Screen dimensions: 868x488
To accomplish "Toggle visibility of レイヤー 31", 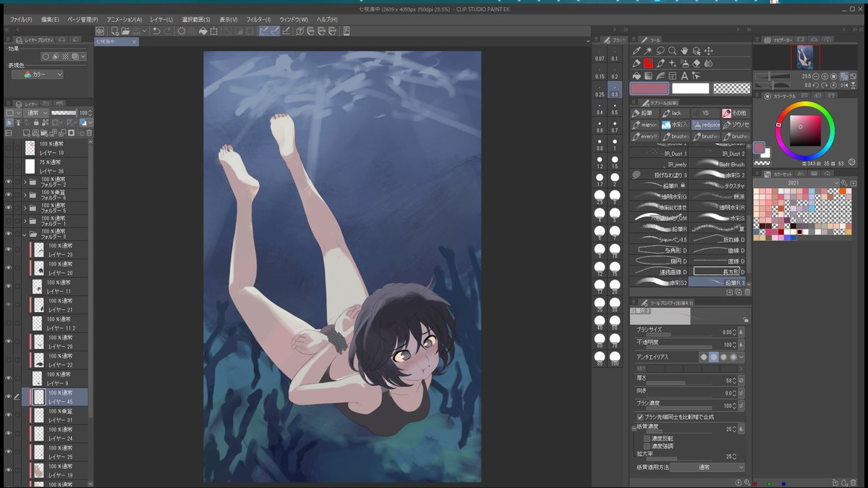I will point(9,415).
